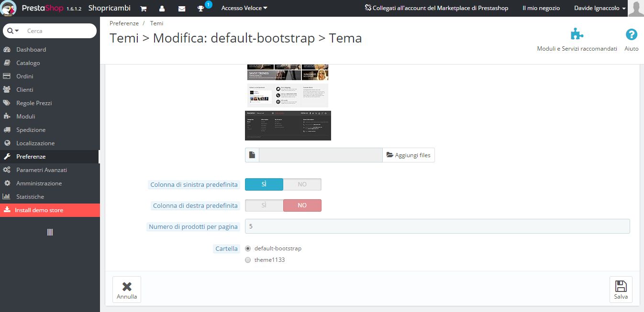Set Colonna di sinistra predefinita to NO
The width and height of the screenshot is (644, 312).
[302, 184]
